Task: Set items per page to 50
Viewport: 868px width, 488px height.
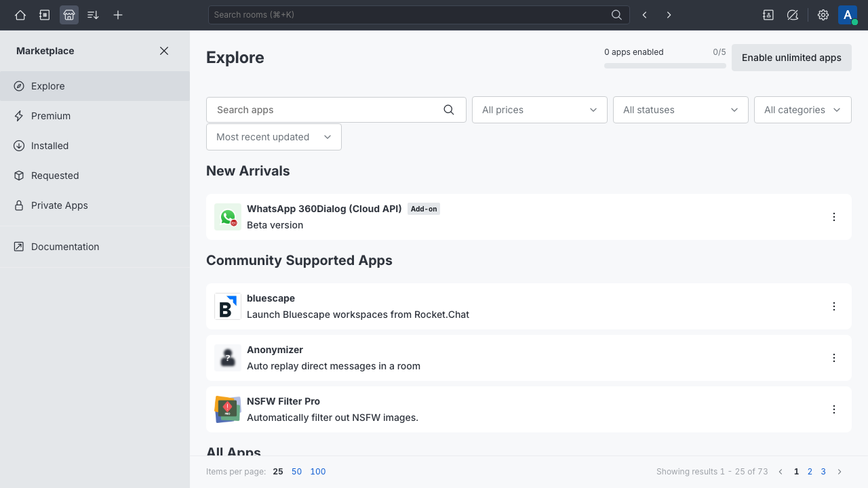Action: (x=296, y=472)
